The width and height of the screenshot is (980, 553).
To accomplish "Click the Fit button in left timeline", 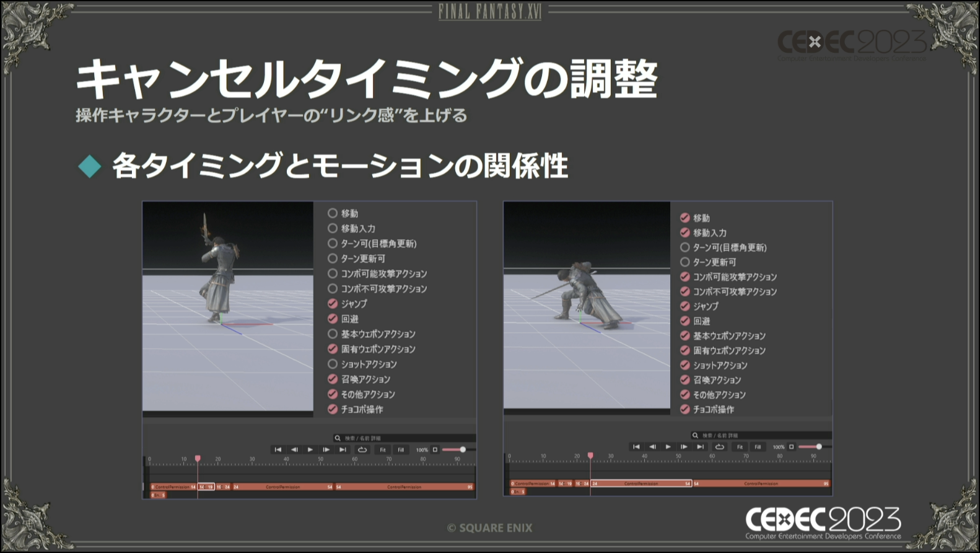I will pos(383,449).
